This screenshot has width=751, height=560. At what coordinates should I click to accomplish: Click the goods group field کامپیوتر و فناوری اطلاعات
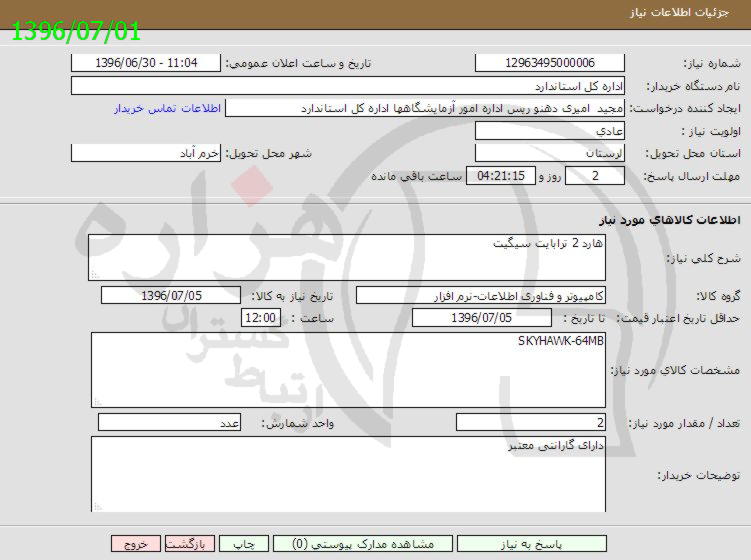(480, 296)
